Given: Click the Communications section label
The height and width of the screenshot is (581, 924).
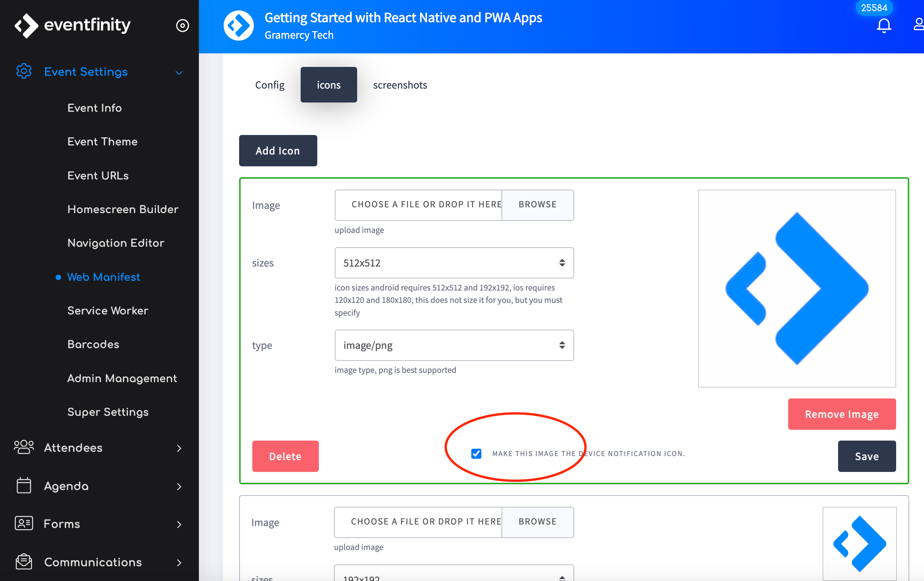Looking at the screenshot, I should (x=93, y=562).
